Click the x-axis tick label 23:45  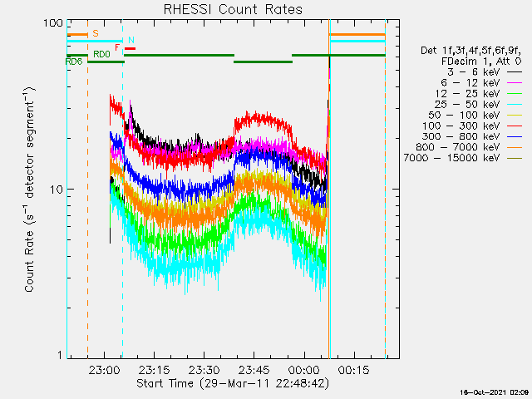click(x=254, y=370)
